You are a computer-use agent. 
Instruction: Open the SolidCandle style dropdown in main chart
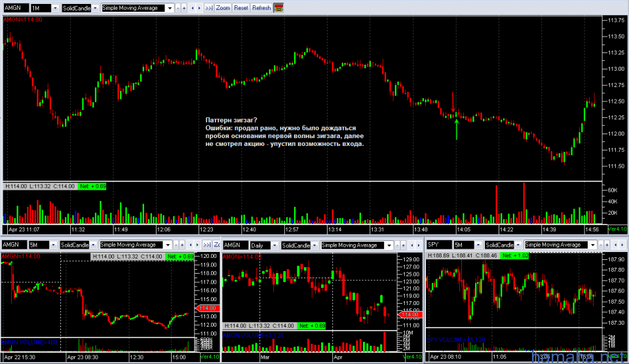pos(95,8)
